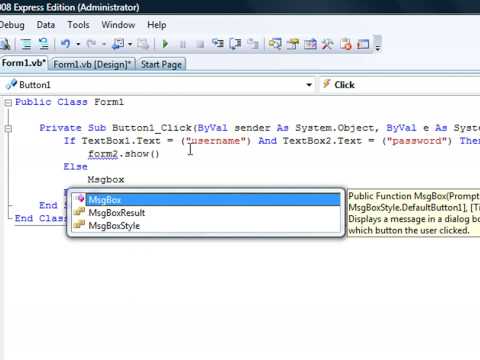Uncomment the selected lines
This screenshot has height=360, width=480.
click(x=43, y=44)
